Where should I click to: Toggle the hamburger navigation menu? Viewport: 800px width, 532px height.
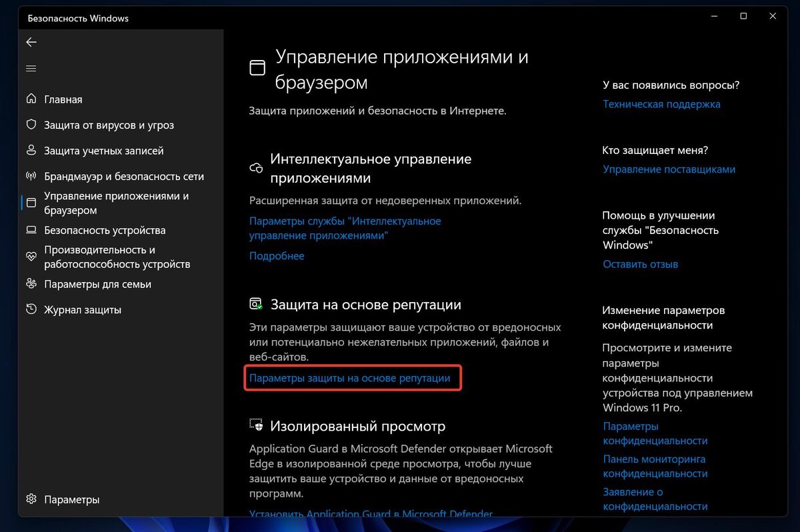pyautogui.click(x=31, y=68)
